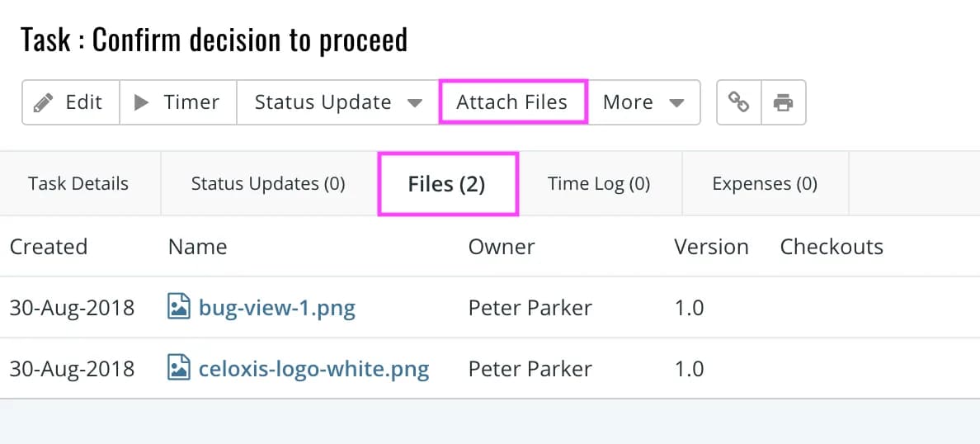Open the Status Updates (0) tab
980x444 pixels.
[268, 184]
